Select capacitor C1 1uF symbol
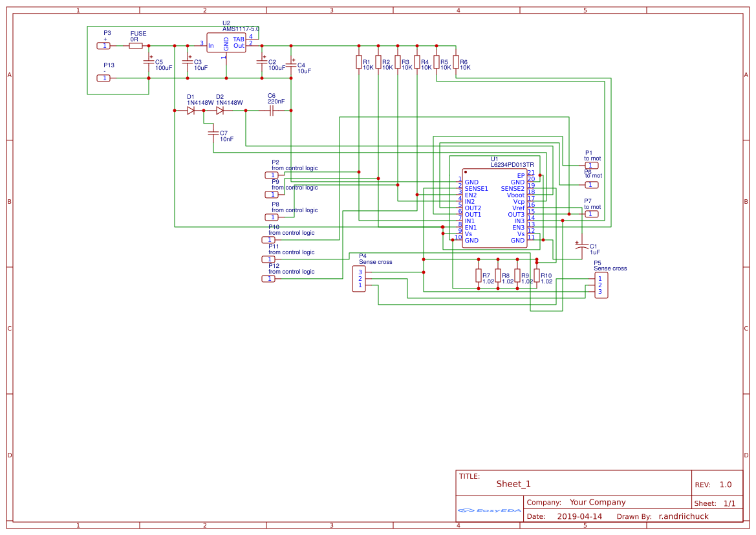The image size is (756, 535). tap(582, 246)
